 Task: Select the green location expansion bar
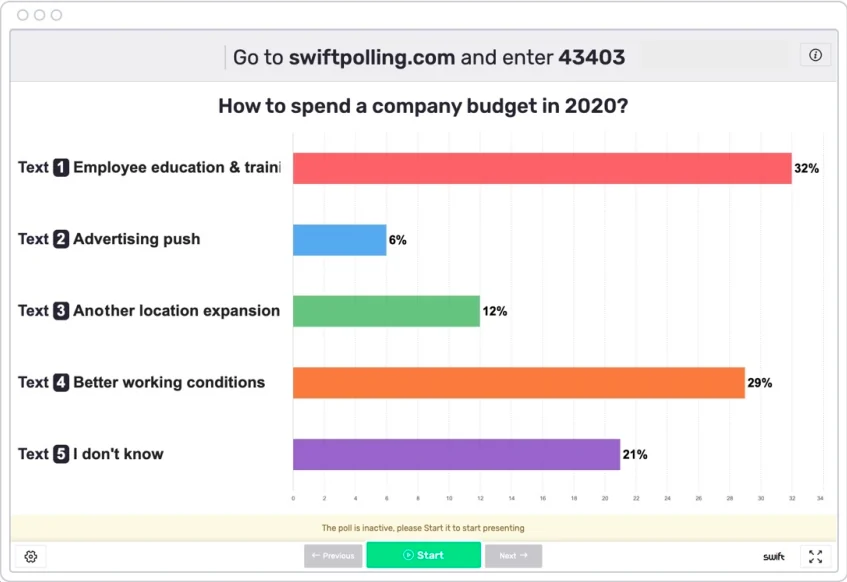(x=386, y=311)
